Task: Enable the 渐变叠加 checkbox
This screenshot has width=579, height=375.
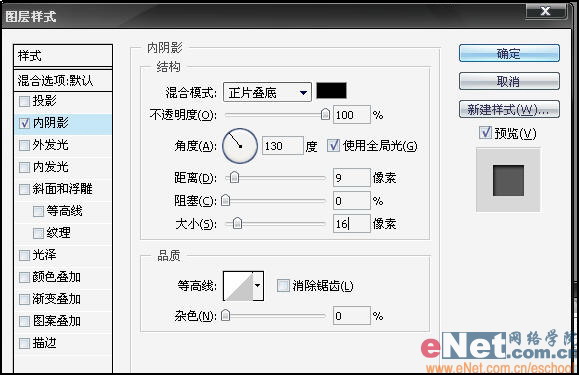Action: point(24,299)
